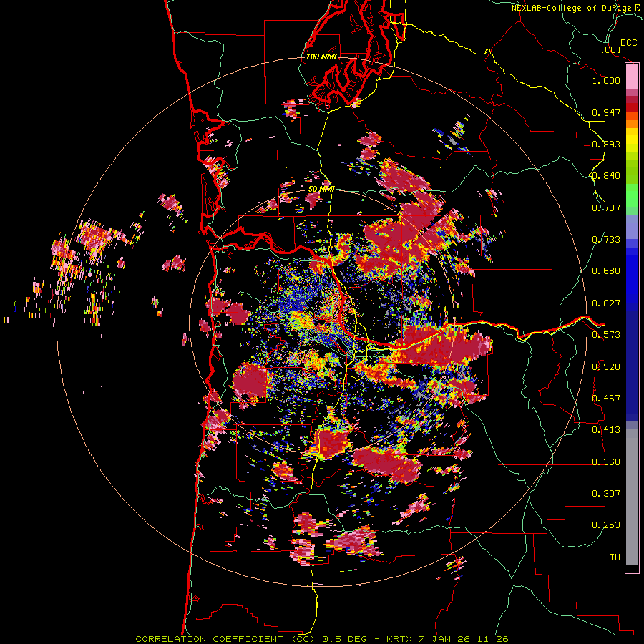Click the bright green color bar segment
644x644 pixels.
click(x=632, y=195)
